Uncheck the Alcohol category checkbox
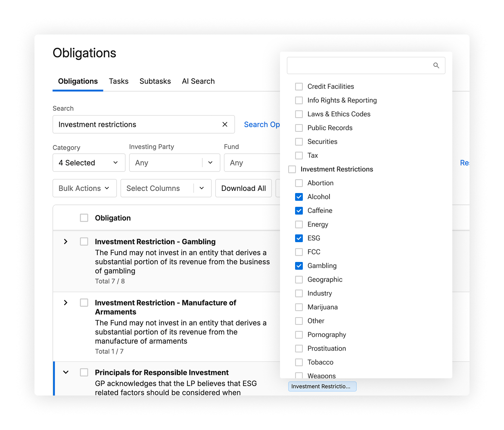 299,197
